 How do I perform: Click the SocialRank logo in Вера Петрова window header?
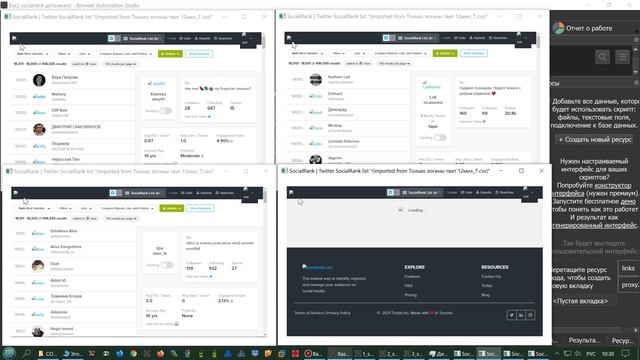14,38
